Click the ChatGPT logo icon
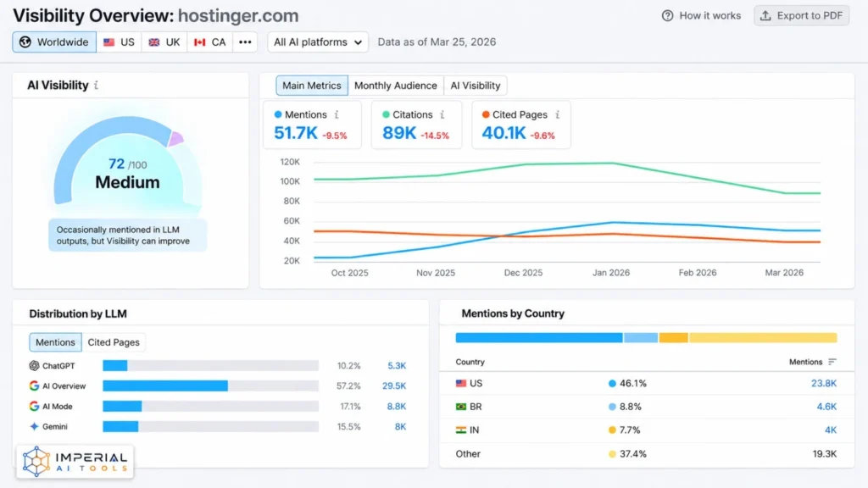The width and height of the screenshot is (868, 488). click(34, 366)
